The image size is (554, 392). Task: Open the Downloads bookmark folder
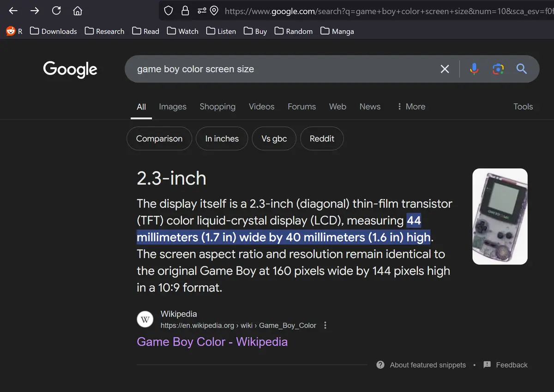pyautogui.click(x=54, y=31)
